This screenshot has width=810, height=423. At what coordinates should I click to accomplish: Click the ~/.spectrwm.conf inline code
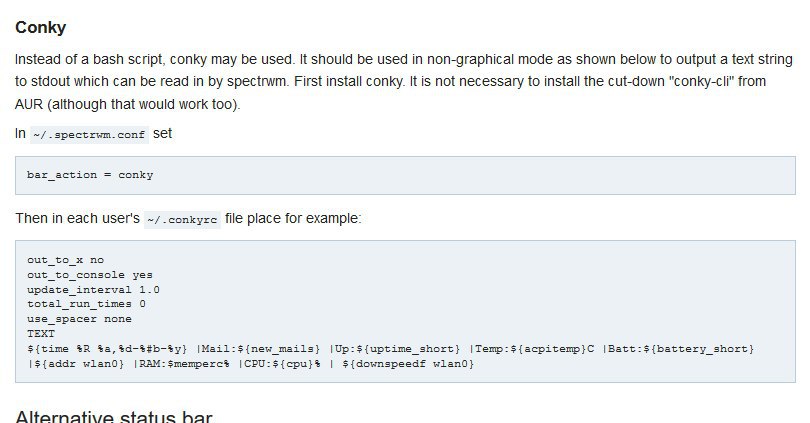coord(89,135)
